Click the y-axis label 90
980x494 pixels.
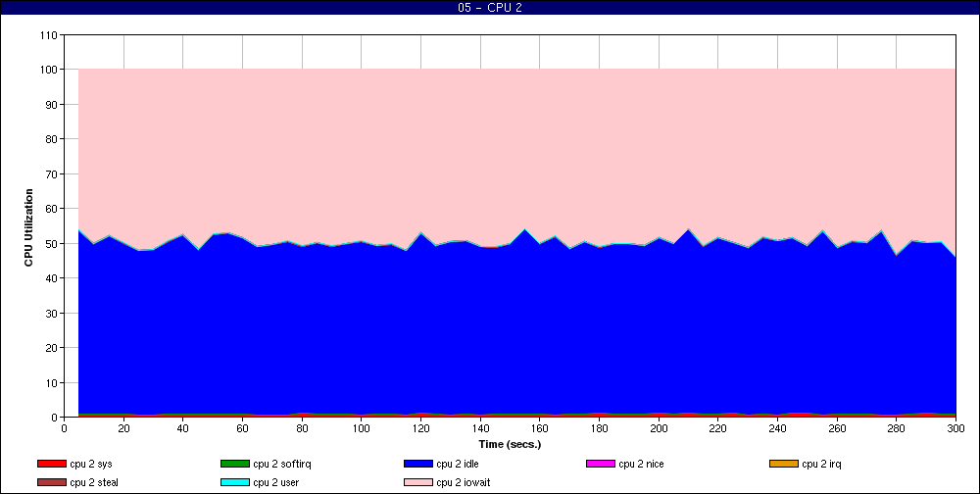[x=52, y=105]
